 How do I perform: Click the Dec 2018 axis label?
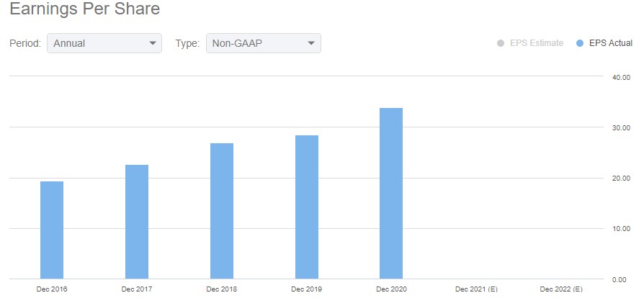click(222, 289)
